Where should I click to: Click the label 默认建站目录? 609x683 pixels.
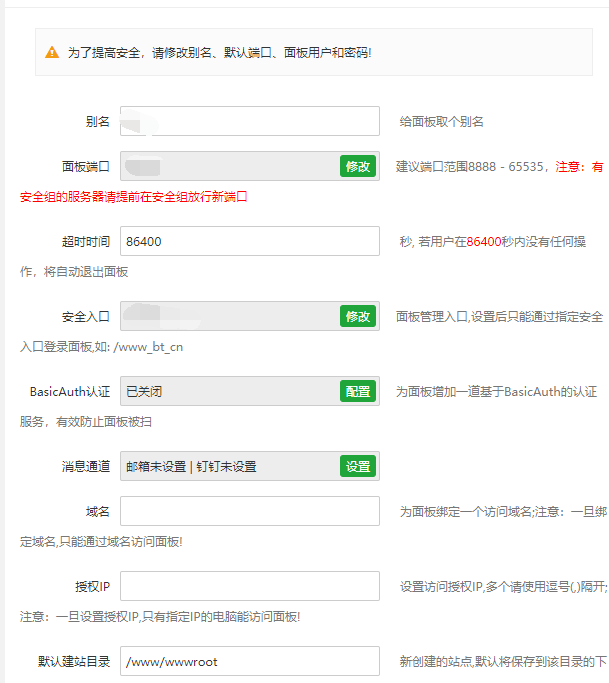point(74,662)
